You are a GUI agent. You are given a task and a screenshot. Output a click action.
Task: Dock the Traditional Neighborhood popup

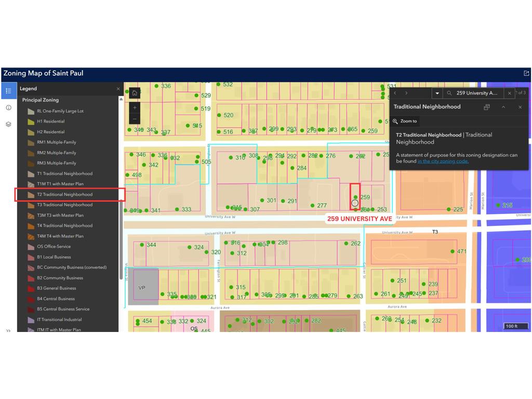[x=486, y=107]
